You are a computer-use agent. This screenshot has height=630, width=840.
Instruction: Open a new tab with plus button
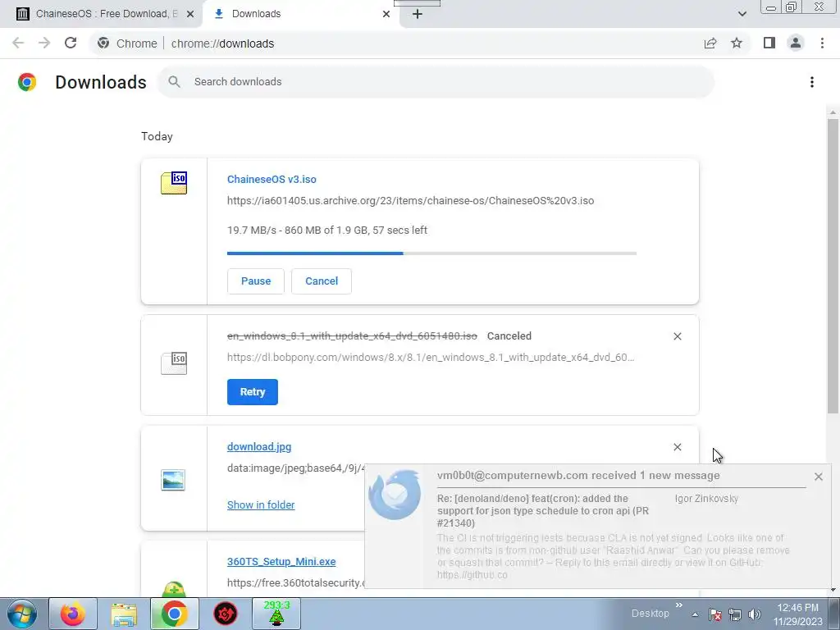click(418, 14)
